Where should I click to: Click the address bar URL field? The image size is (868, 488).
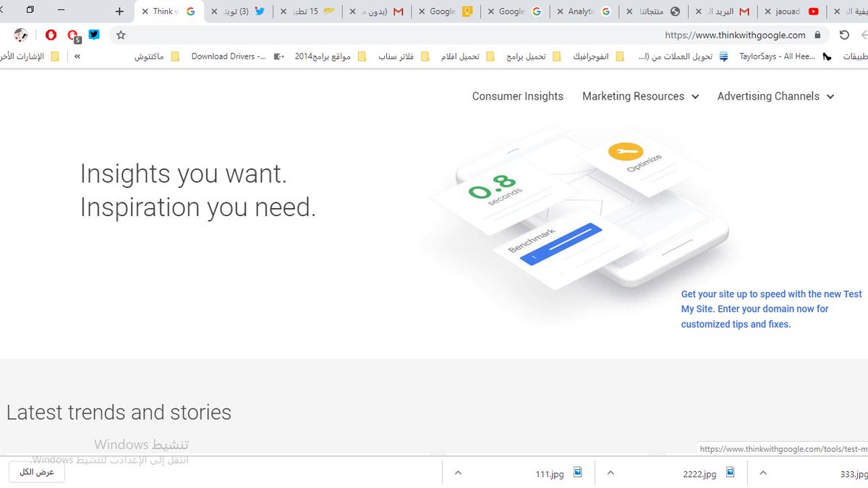click(470, 35)
